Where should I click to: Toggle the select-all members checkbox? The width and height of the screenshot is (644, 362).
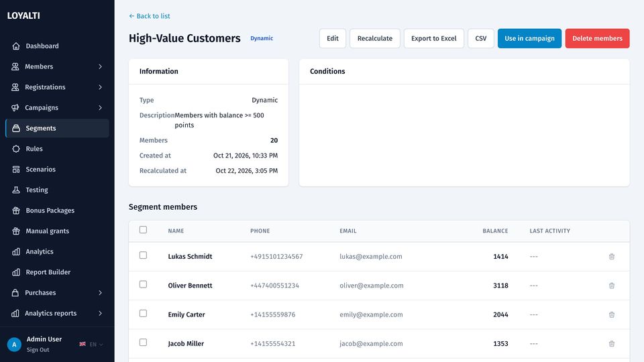click(x=143, y=230)
